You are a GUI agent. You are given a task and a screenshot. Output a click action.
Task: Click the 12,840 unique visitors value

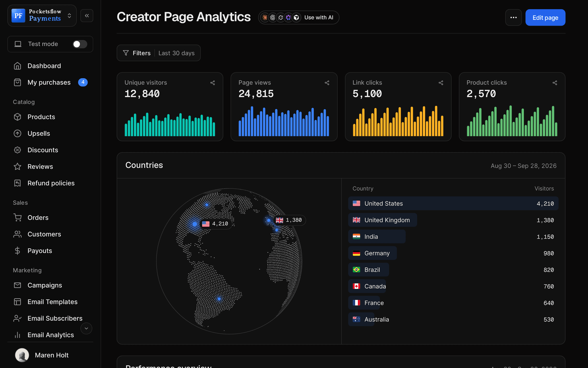point(142,94)
